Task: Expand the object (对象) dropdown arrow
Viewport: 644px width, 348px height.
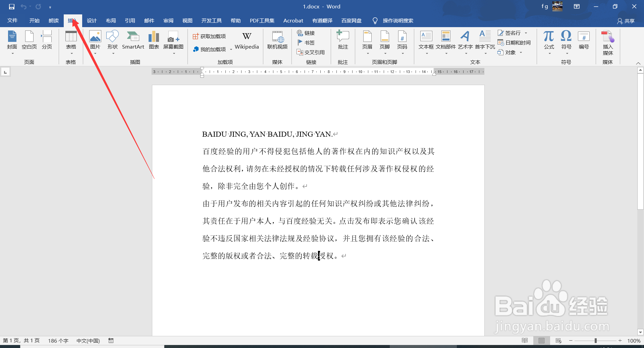Action: click(x=521, y=52)
